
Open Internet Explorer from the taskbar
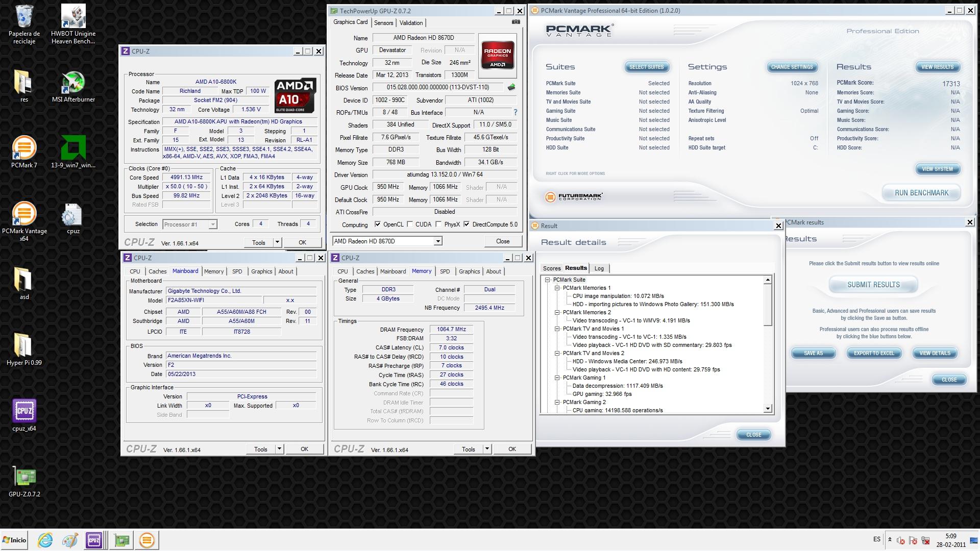click(45, 540)
